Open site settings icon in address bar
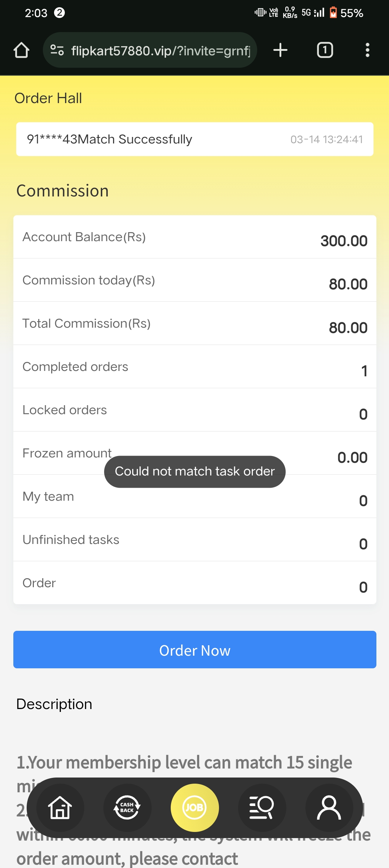 (57, 50)
